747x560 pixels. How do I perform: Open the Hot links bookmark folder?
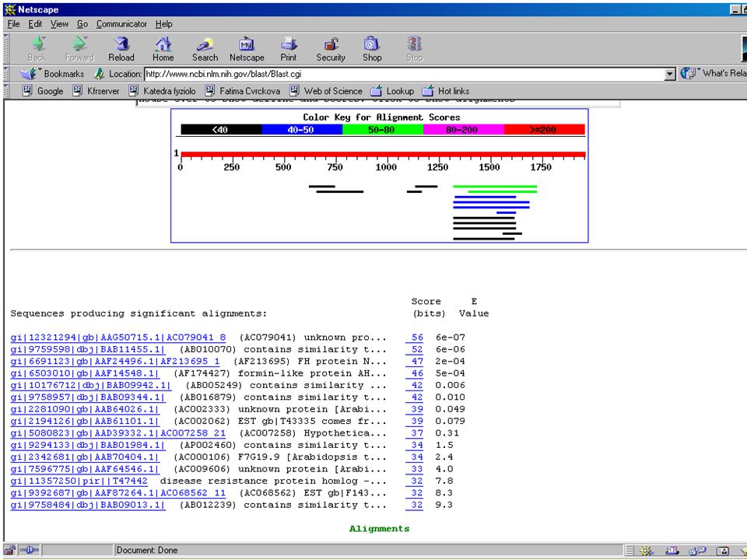coord(446,90)
